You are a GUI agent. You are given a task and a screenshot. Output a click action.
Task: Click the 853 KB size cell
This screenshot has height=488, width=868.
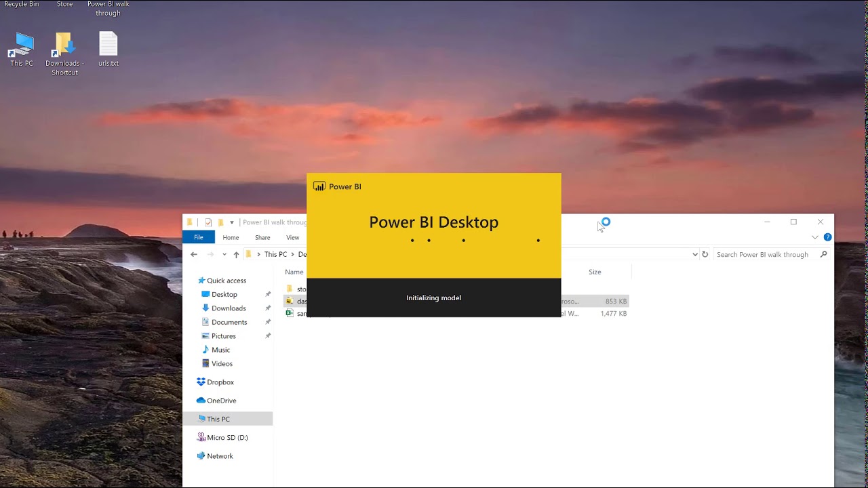tap(616, 301)
